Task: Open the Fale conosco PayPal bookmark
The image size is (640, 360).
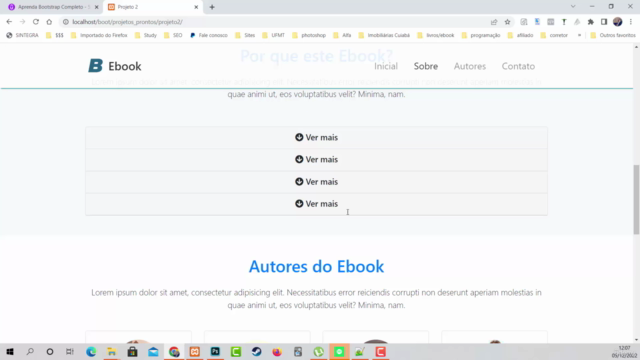Action: (x=209, y=35)
